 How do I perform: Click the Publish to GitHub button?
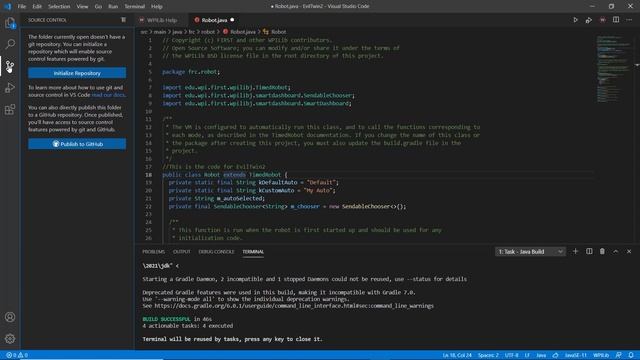click(77, 144)
